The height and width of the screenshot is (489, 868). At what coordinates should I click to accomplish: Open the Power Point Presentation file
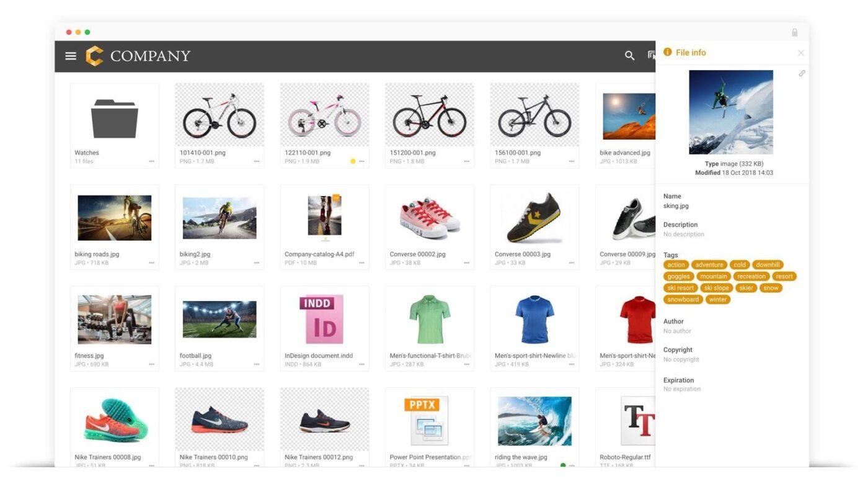[x=429, y=421]
